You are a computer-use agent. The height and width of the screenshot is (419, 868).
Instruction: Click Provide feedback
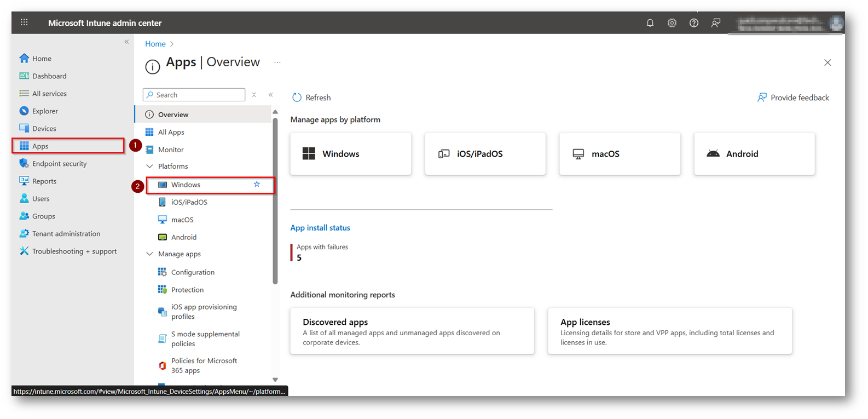point(793,97)
